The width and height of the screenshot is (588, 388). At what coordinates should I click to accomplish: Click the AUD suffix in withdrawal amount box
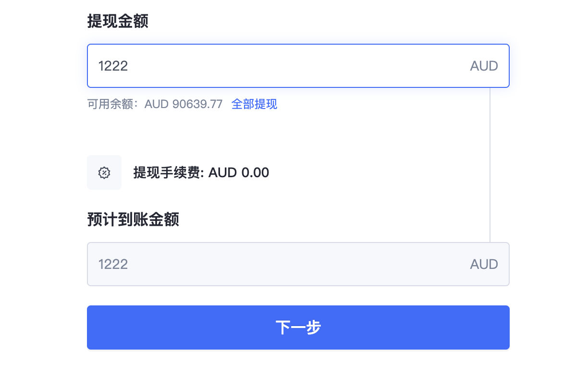point(484,66)
